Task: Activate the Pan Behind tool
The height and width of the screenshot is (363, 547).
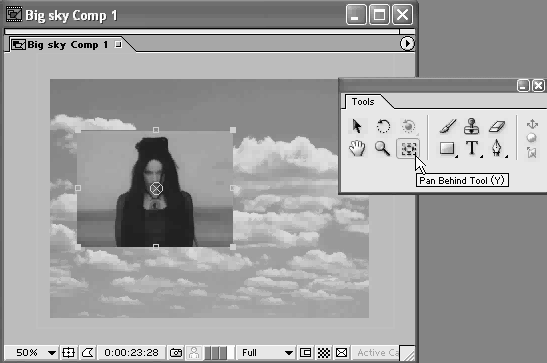Action: [x=408, y=149]
